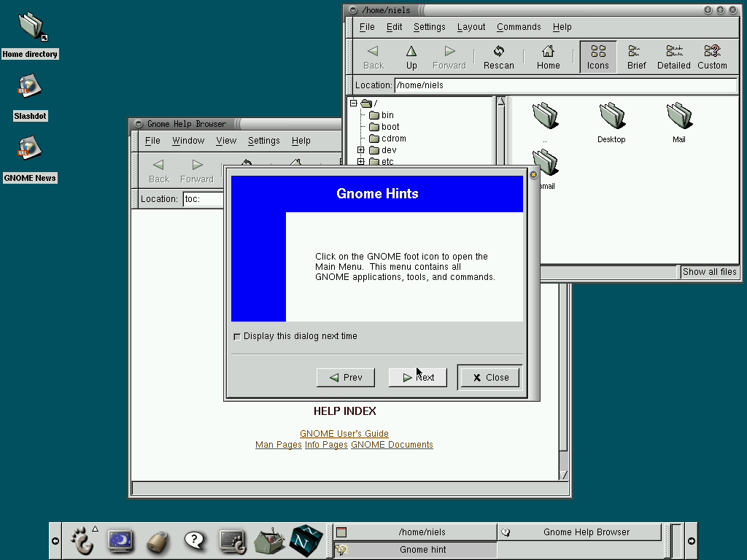The width and height of the screenshot is (747, 560).
Task: Open help via the question mark panel icon
Action: click(194, 540)
